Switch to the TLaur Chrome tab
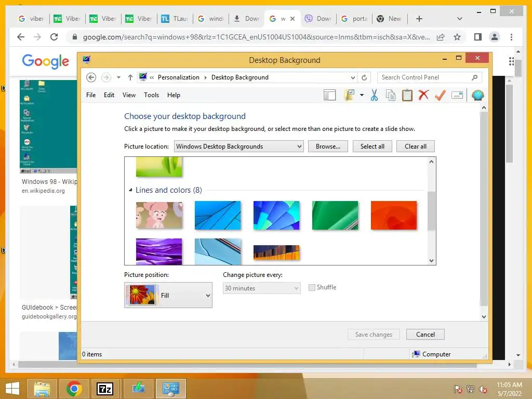 (x=175, y=19)
